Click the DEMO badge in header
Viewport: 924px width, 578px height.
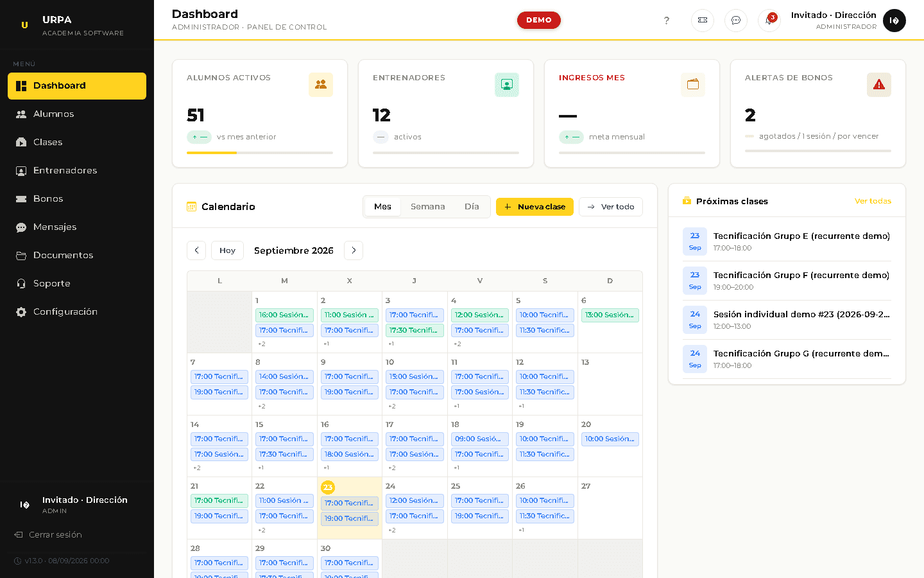coord(539,20)
